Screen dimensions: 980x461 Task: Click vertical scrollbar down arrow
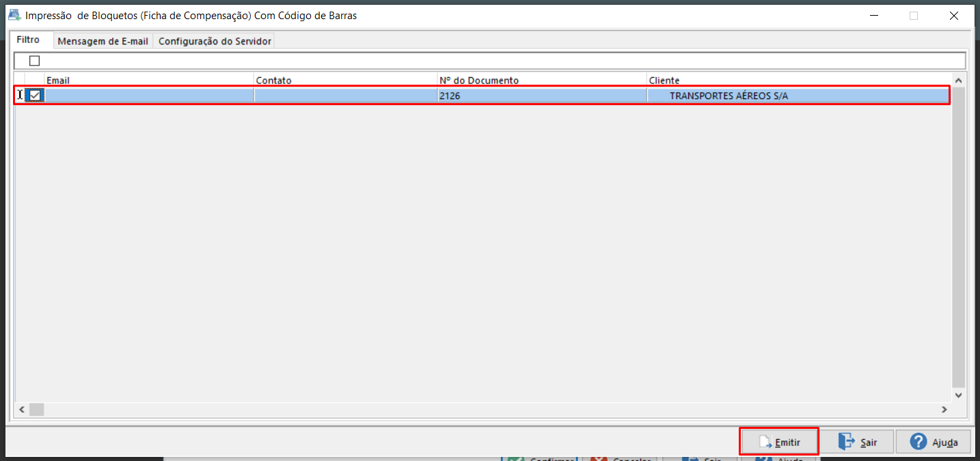958,395
